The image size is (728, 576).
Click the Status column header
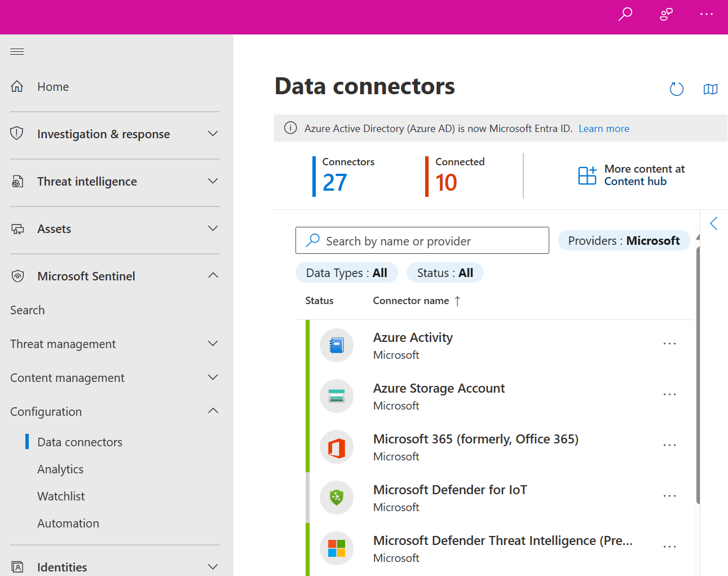319,301
